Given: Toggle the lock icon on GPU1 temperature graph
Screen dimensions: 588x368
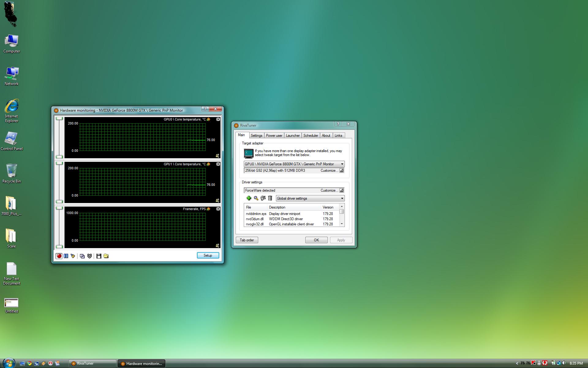Looking at the screenshot, I should point(217,201).
